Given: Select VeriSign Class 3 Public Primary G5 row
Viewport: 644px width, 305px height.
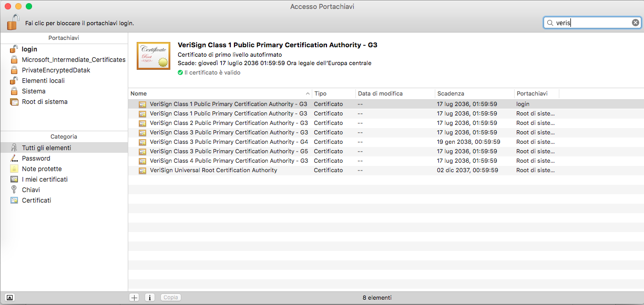Looking at the screenshot, I should point(386,151).
